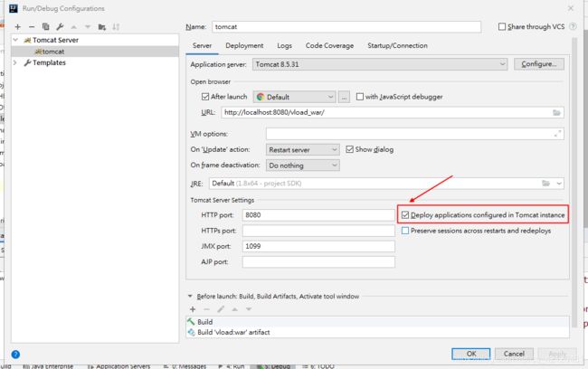Open On Update action dropdown
This screenshot has height=369, width=588.
pos(303,149)
